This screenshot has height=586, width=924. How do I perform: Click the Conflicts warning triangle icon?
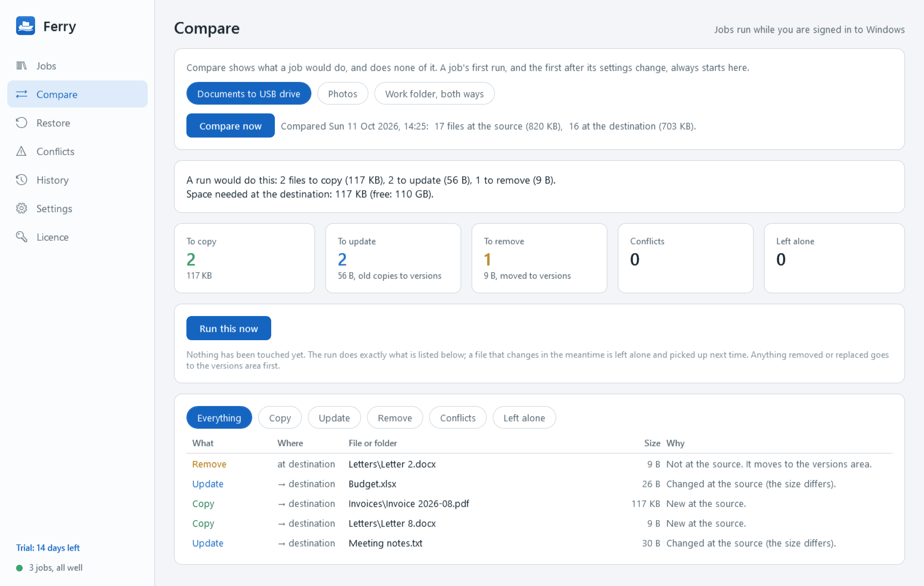coord(22,151)
